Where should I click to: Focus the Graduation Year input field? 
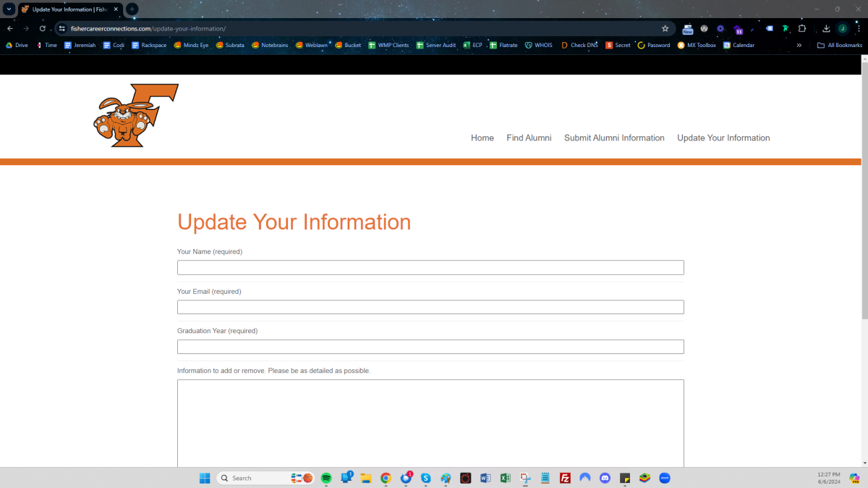click(430, 347)
